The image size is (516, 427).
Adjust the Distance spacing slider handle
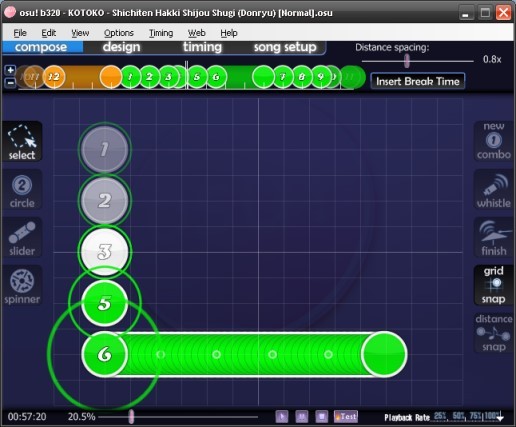click(407, 61)
